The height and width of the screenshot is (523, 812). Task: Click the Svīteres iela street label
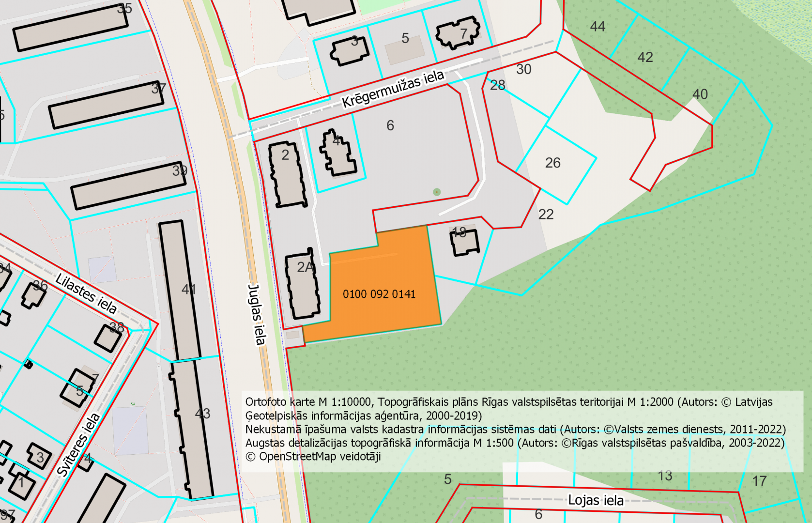click(x=78, y=444)
